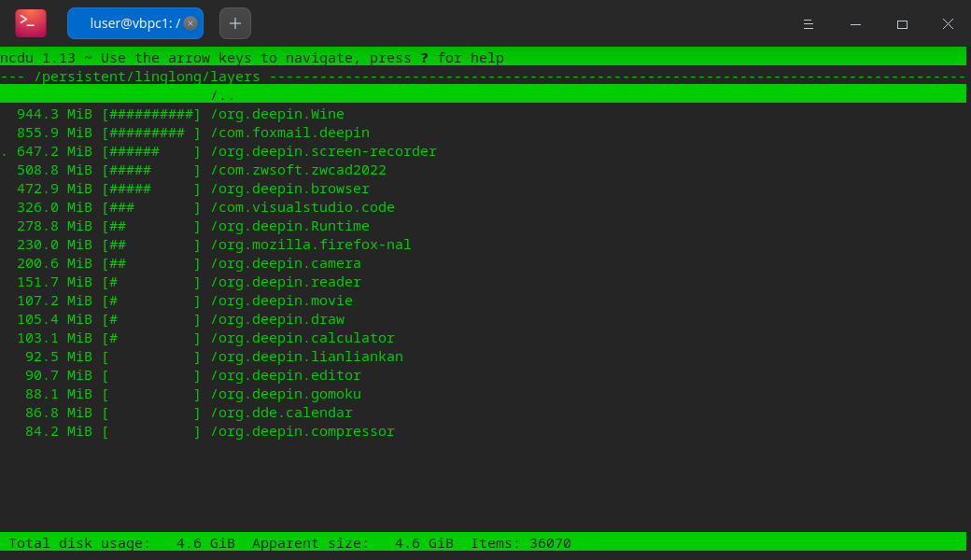Screen dimensions: 971x560
Task: Maximize the terminal window
Action: [x=902, y=24]
